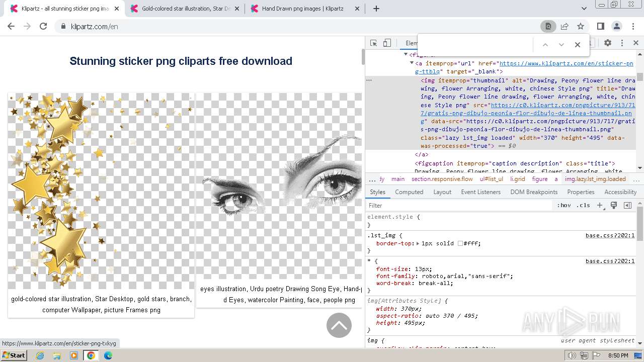Open the Windows Start menu
Image resolution: width=644 pixels, height=362 pixels.
(x=14, y=355)
